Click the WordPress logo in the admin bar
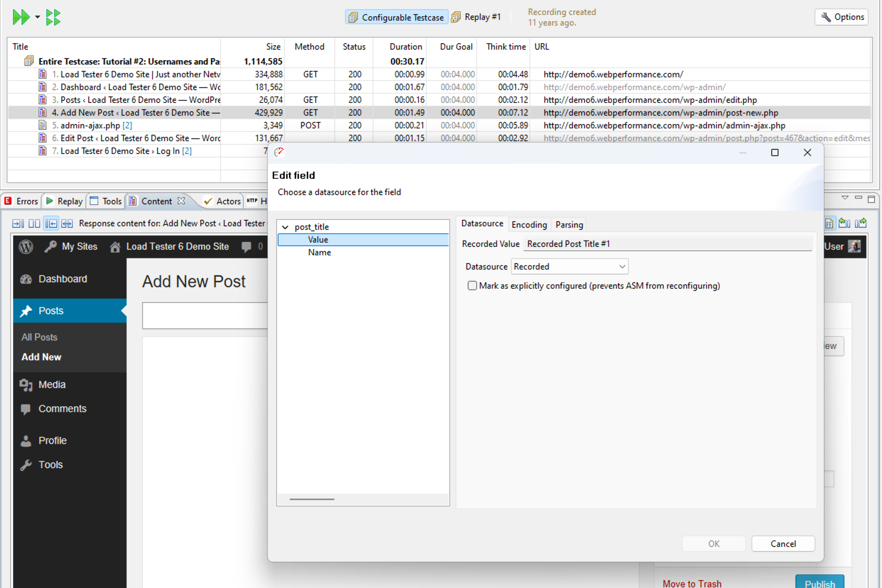This screenshot has height=588, width=882. pyautogui.click(x=26, y=246)
